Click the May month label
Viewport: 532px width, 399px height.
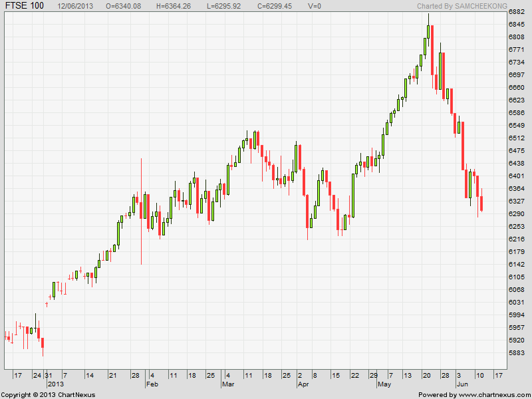384,384
